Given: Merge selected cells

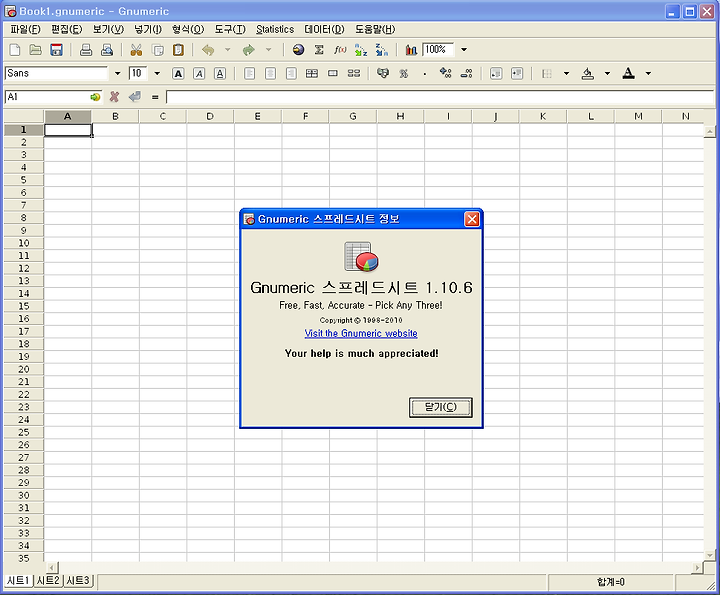Looking at the screenshot, I should click(333, 73).
